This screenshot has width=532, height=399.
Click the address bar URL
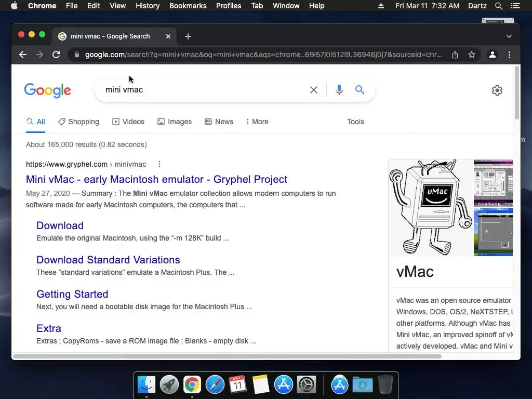tap(263, 55)
